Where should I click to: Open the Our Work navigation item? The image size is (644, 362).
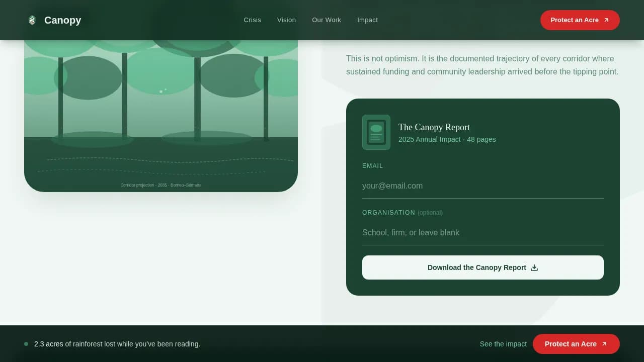[x=326, y=20]
